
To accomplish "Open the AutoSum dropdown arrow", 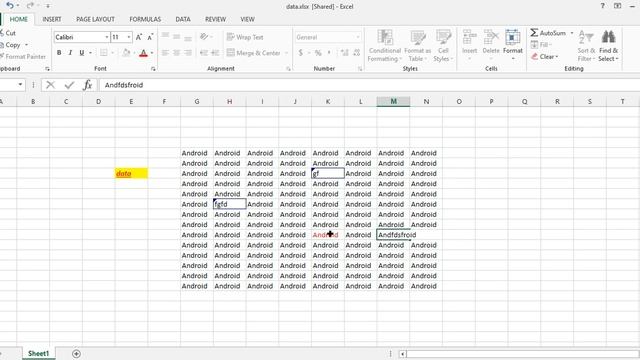I will tap(571, 33).
